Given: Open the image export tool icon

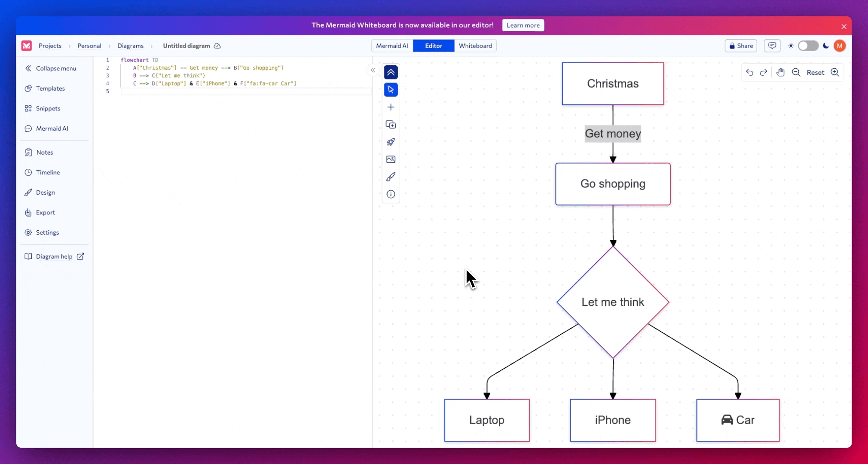Looking at the screenshot, I should coord(391,159).
